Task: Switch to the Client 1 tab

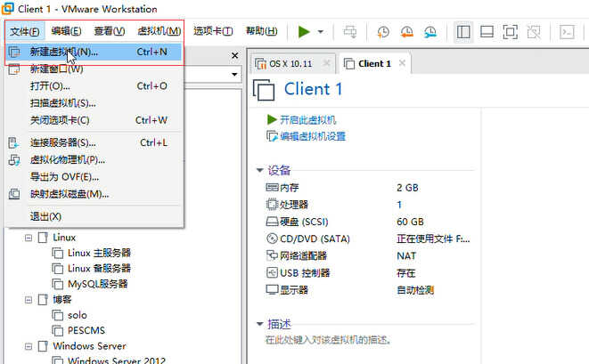Action: pyautogui.click(x=374, y=64)
